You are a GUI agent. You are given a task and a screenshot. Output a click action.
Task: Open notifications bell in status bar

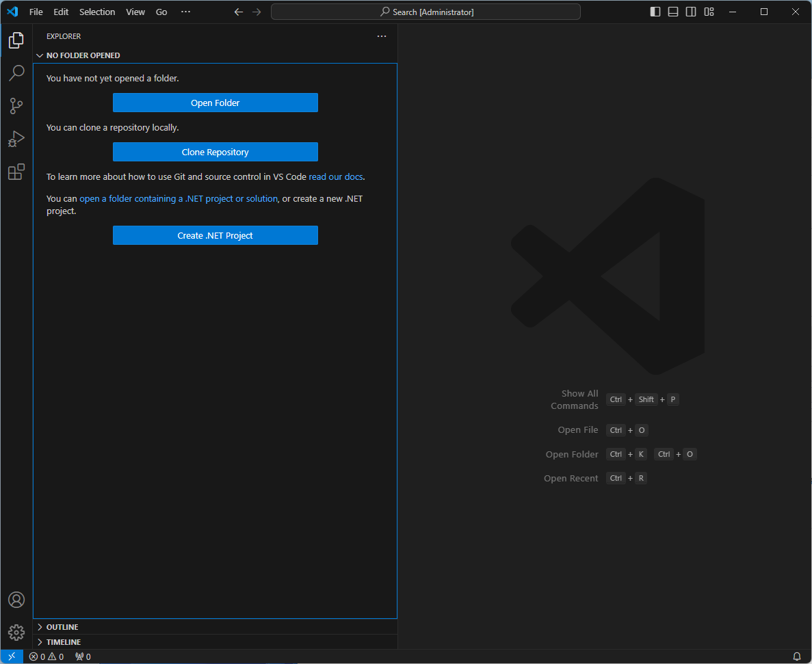tap(797, 656)
